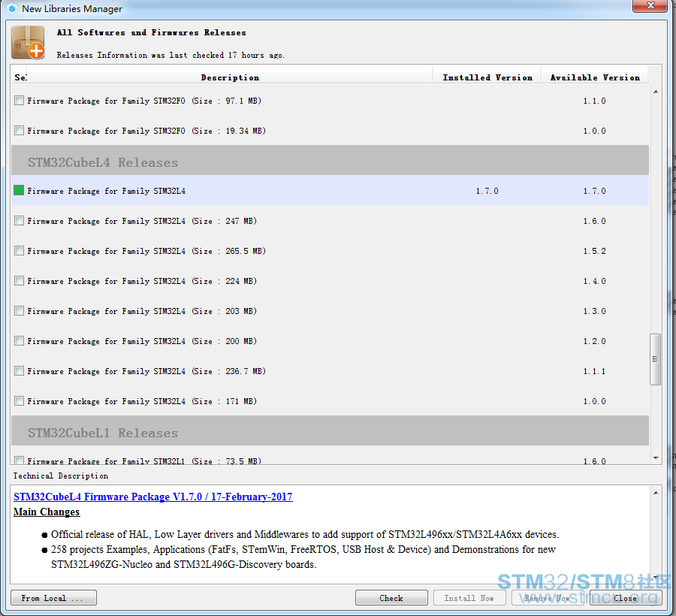
Task: Select Firmware Package STM32L4 171 MB row text
Action: pyautogui.click(x=142, y=401)
